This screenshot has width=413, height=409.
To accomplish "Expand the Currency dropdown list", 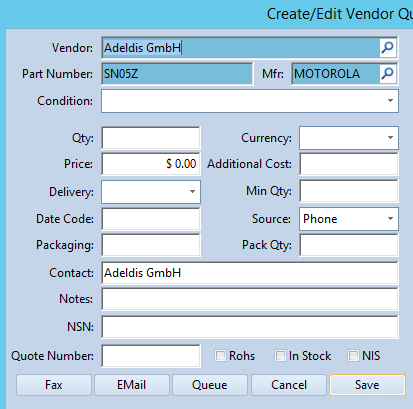I will pyautogui.click(x=349, y=138).
